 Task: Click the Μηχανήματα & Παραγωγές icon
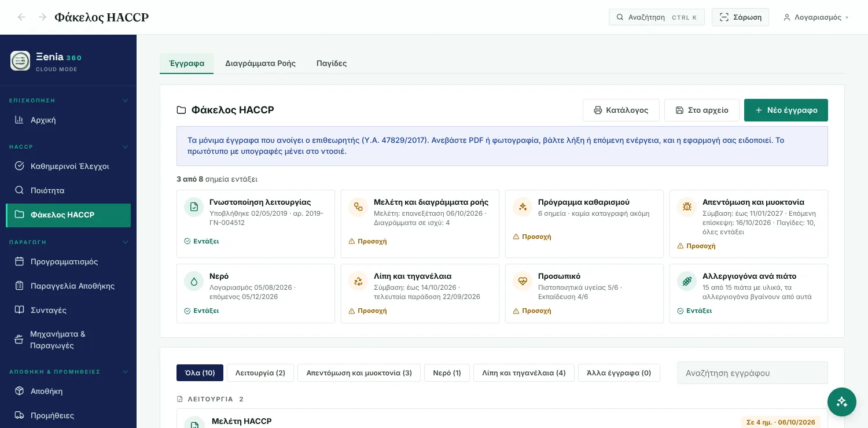(19, 340)
